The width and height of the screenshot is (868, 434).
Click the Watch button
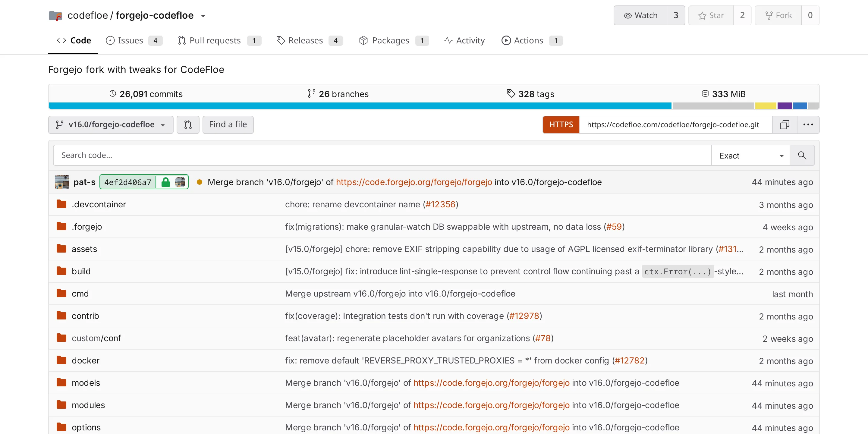(640, 15)
